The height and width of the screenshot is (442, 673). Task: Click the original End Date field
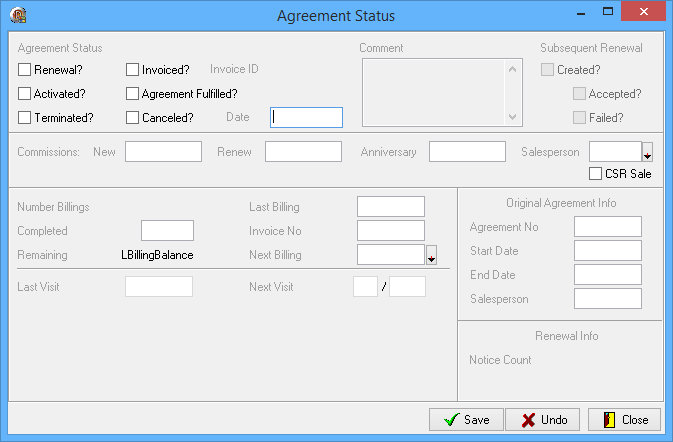coord(608,275)
